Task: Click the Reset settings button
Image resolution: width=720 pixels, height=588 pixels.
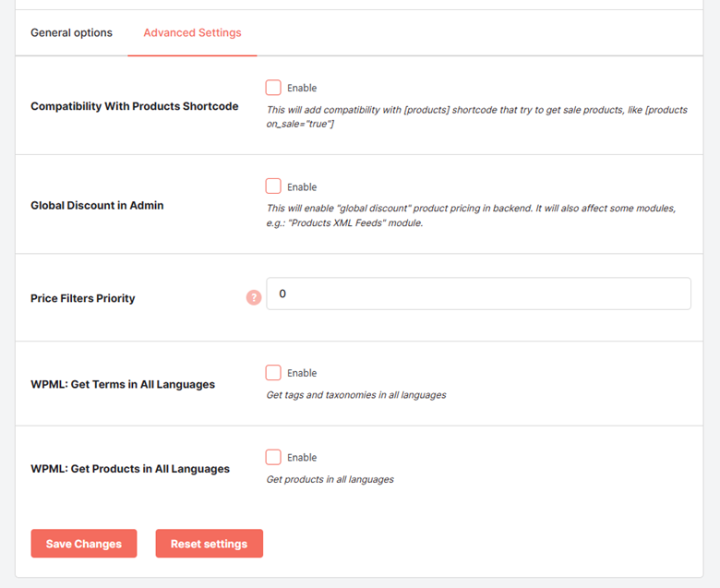Action: coord(209,544)
